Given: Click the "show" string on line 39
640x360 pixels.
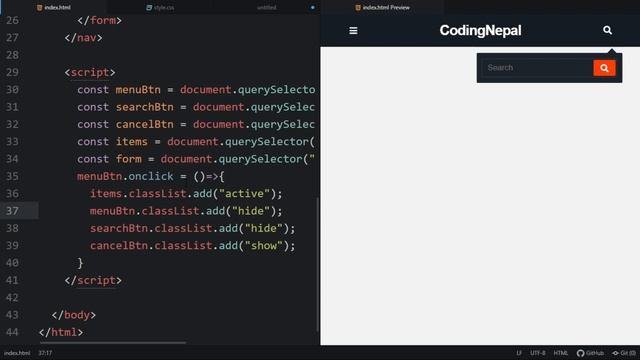Looking at the screenshot, I should [264, 246].
